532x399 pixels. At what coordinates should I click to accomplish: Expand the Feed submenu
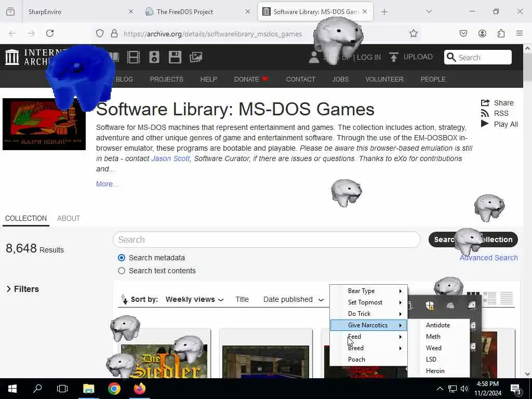coord(368,337)
